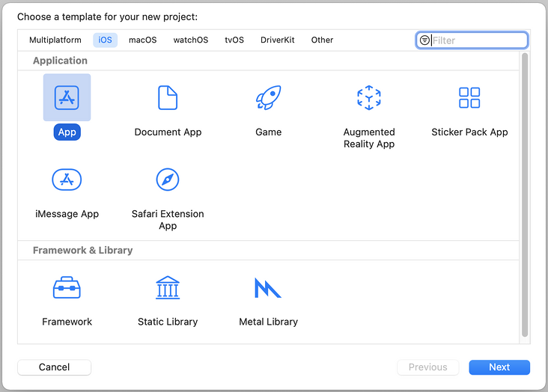Choose the Document App template icon
548x392 pixels.
coord(168,97)
